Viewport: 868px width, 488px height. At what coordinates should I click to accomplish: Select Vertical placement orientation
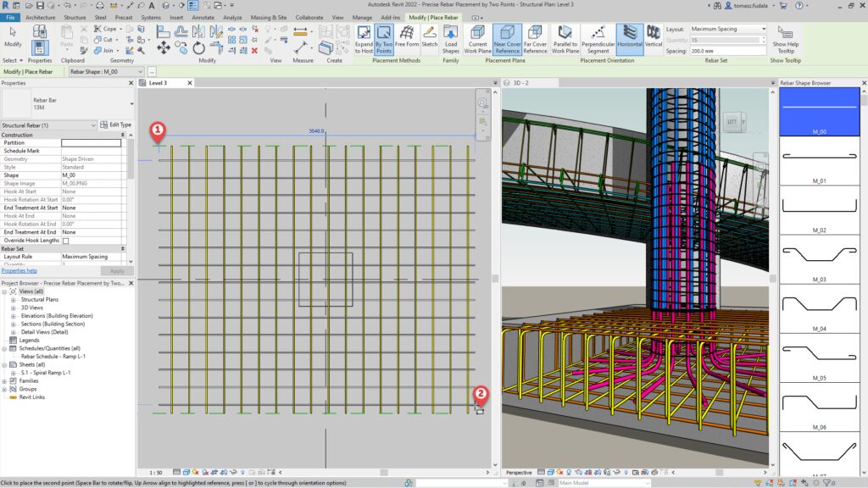654,36
